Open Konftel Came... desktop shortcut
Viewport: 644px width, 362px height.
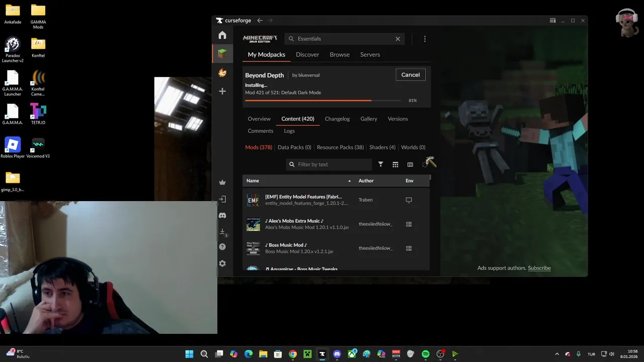[38, 82]
